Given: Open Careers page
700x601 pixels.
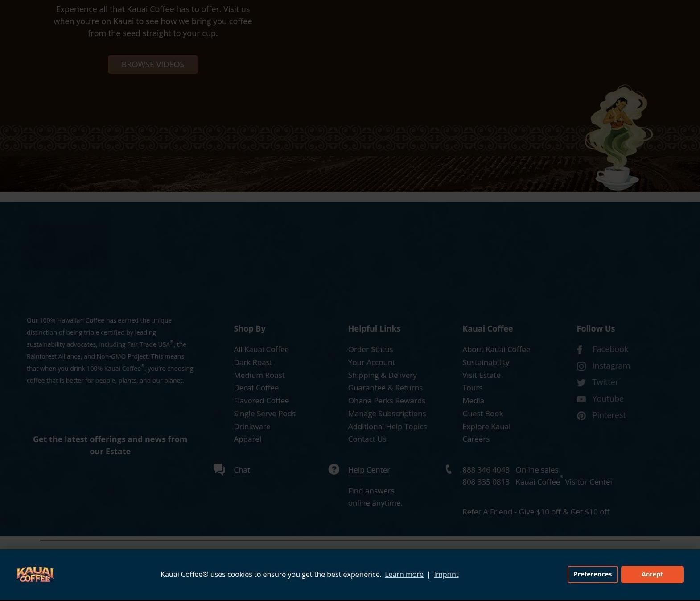Looking at the screenshot, I should coord(476,439).
